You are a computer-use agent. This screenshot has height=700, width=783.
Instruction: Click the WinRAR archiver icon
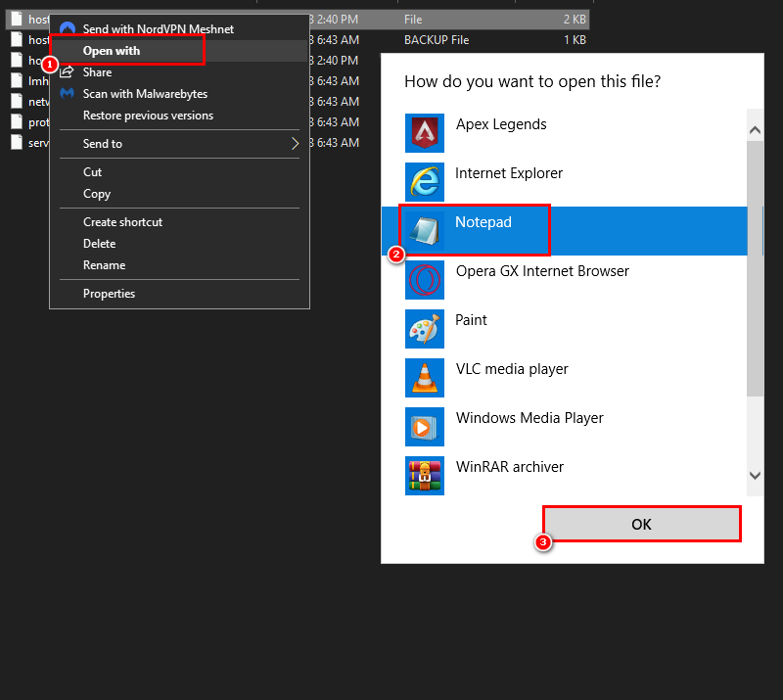pyautogui.click(x=425, y=476)
